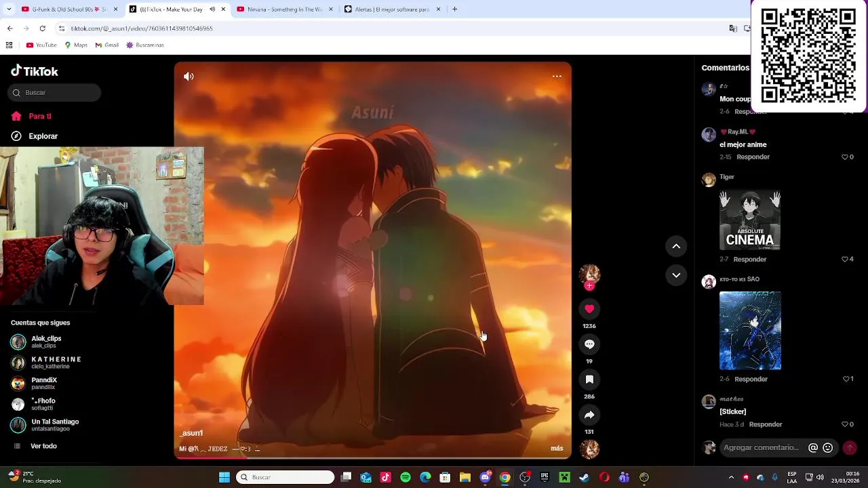This screenshot has height=488, width=868.
Task: Open Alek_clips followed account
Action: point(45,342)
